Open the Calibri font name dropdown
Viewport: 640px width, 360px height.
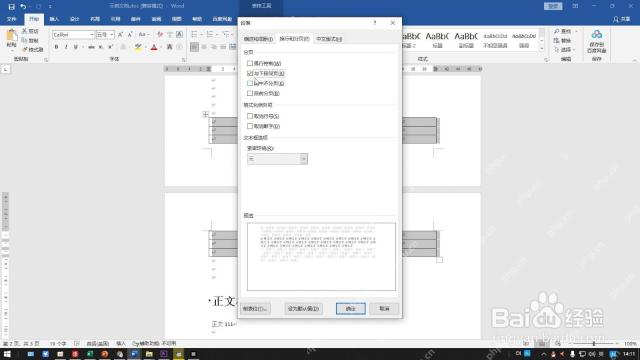click(x=92, y=35)
